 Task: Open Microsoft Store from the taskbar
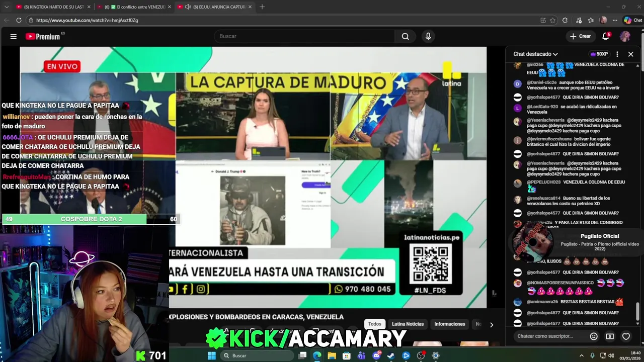pos(347,355)
